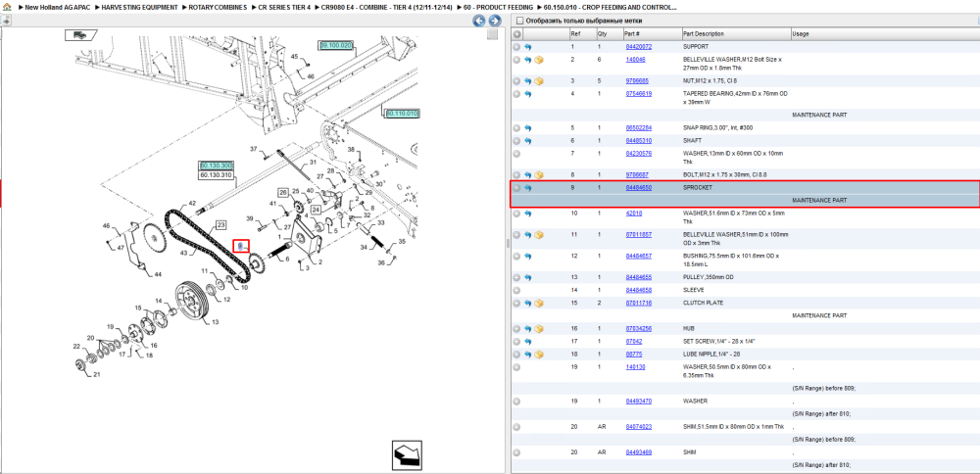980x474 pixels.
Task: Open previous diagram with left arrow
Action: click(479, 21)
